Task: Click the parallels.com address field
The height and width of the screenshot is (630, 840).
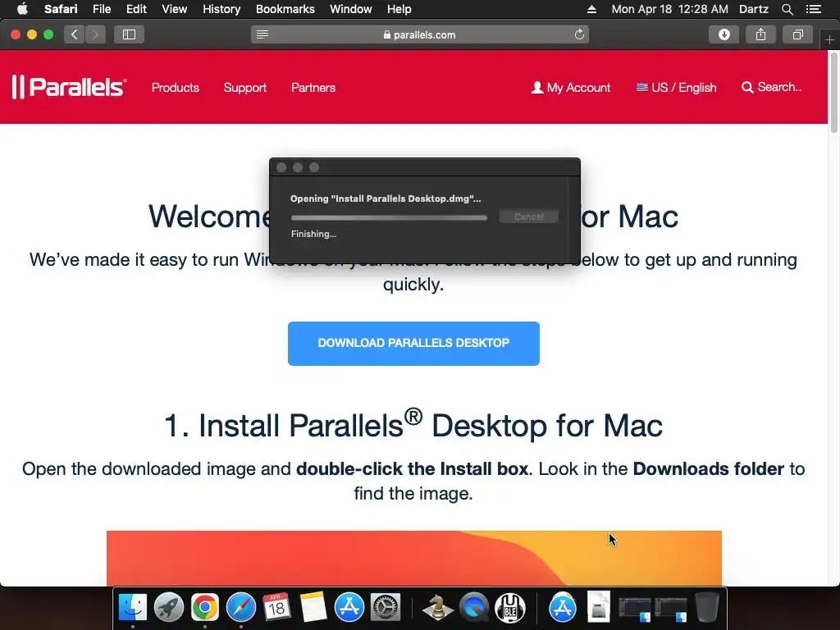Action: coord(419,34)
